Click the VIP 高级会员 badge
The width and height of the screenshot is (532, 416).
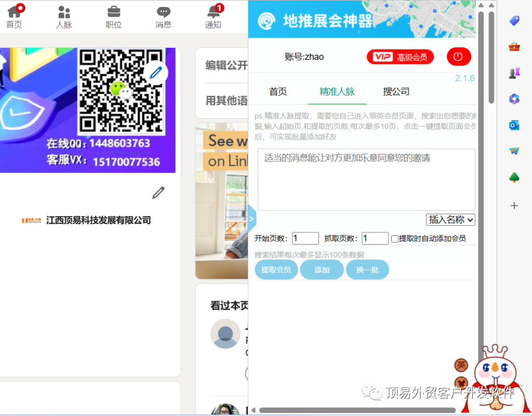400,57
